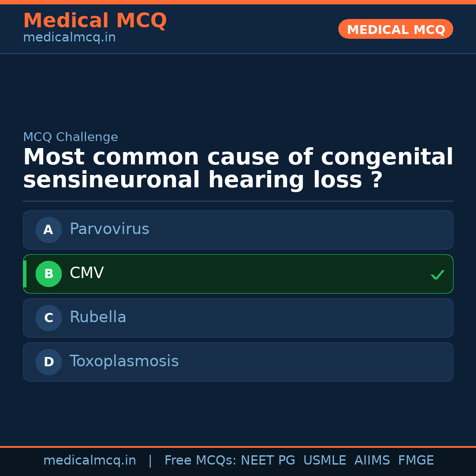Click the letter A circle badge
This screenshot has width=476, height=476.
48,230
